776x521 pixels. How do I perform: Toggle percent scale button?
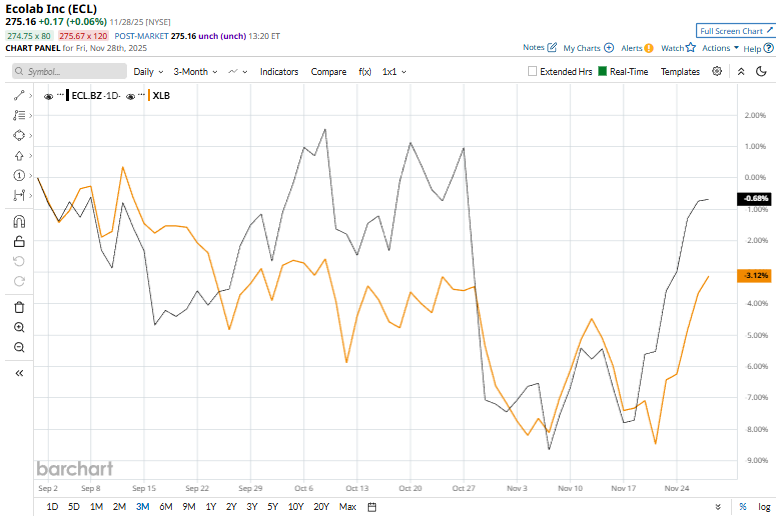[x=743, y=507]
